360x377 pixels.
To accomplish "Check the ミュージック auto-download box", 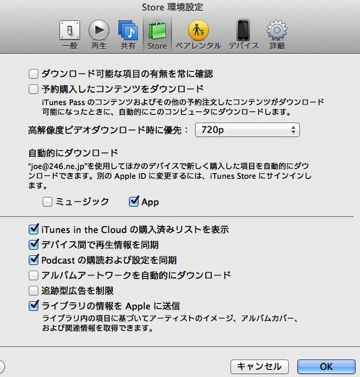I will point(47,202).
